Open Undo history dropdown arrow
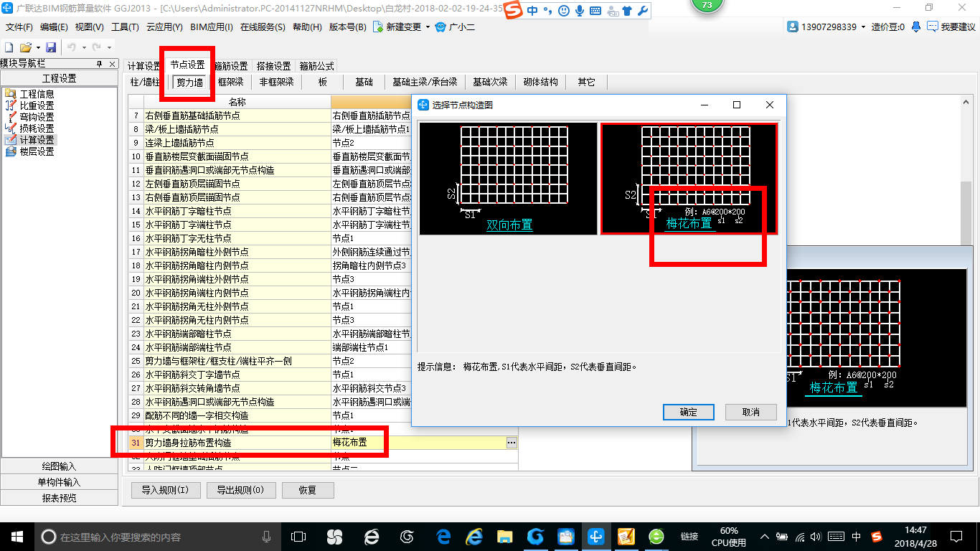This screenshot has height=551, width=980. coord(83,47)
